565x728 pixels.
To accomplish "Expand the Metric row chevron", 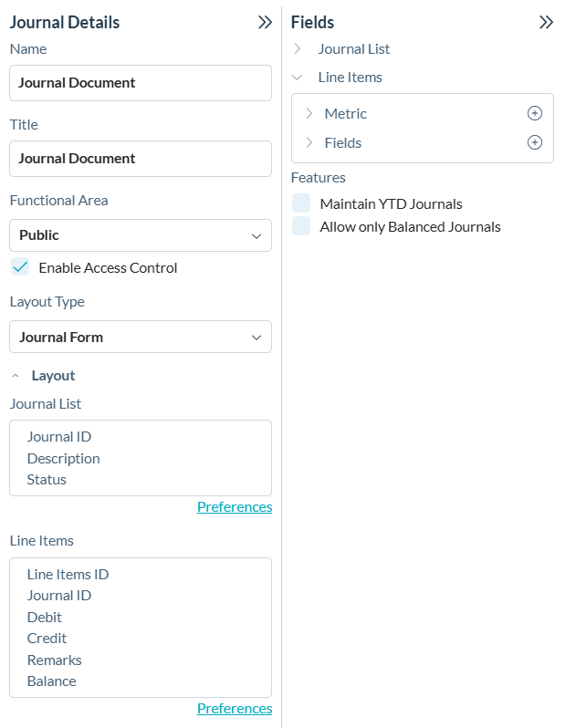I will pos(309,113).
